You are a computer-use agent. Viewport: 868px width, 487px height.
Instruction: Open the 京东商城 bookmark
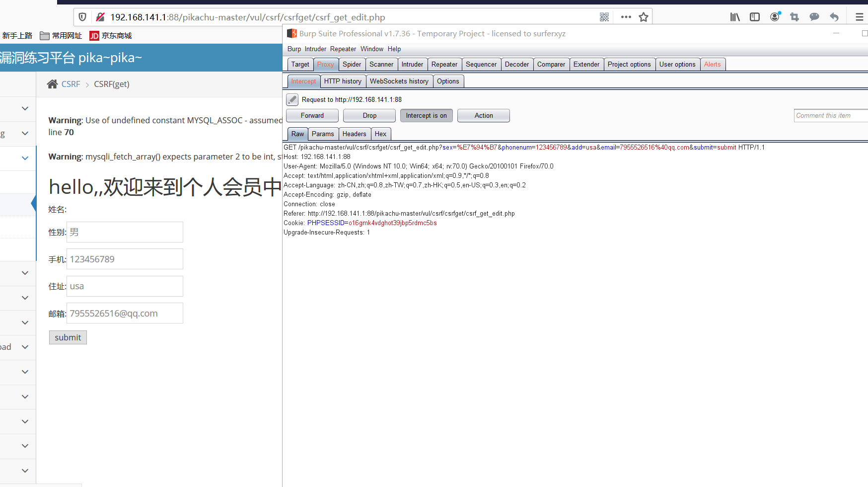pyautogui.click(x=111, y=36)
